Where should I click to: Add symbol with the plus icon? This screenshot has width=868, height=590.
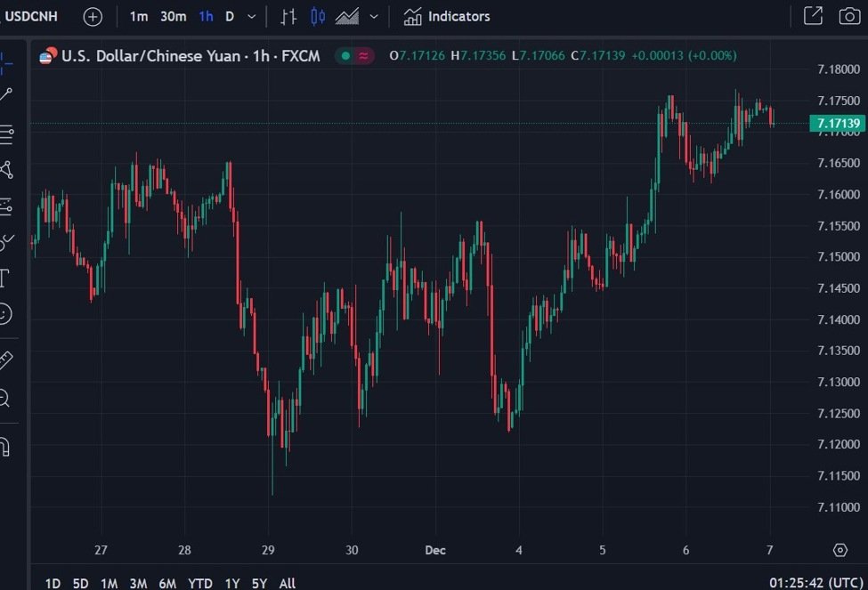(x=93, y=16)
